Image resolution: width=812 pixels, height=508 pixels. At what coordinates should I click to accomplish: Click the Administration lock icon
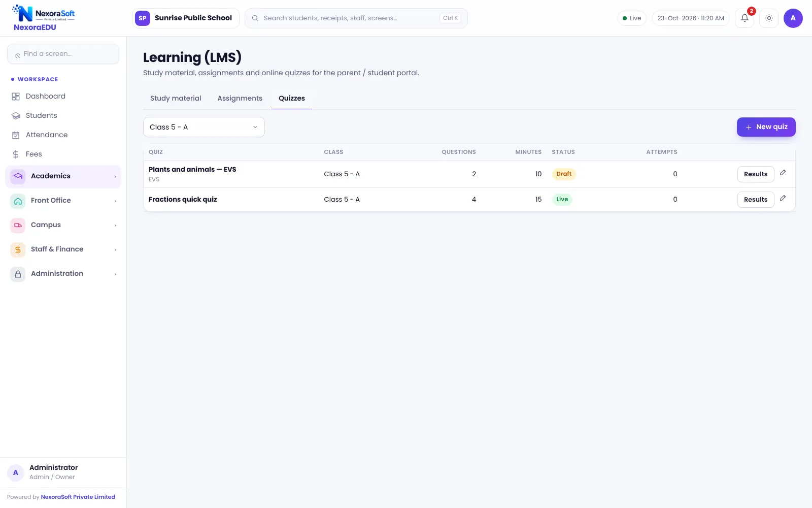[18, 274]
